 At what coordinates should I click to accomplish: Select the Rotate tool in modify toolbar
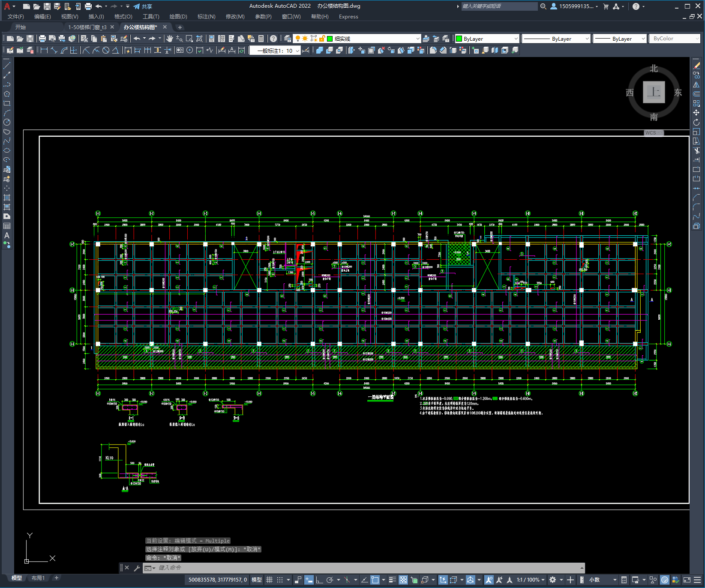696,122
